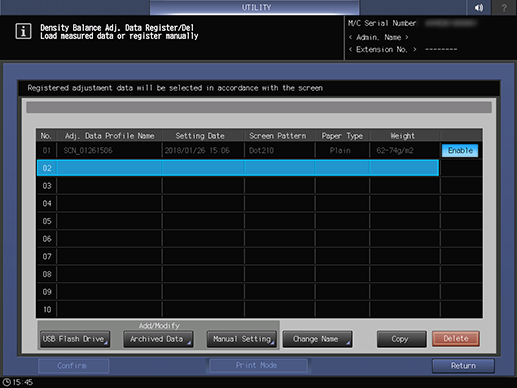Select row 01 SCN_01261506
Image resolution: width=517 pixels, height=388 pixels.
238,150
